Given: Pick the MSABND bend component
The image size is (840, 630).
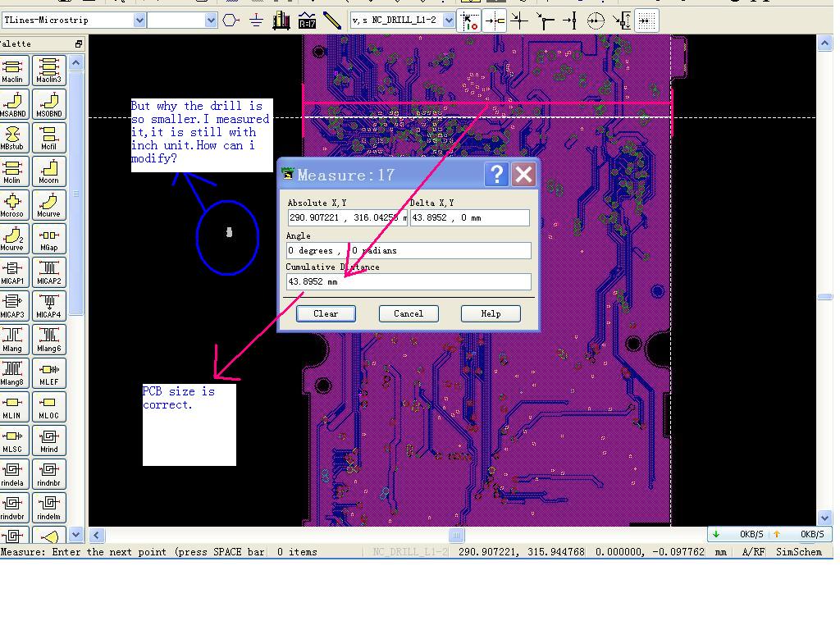Looking at the screenshot, I should pyautogui.click(x=13, y=104).
